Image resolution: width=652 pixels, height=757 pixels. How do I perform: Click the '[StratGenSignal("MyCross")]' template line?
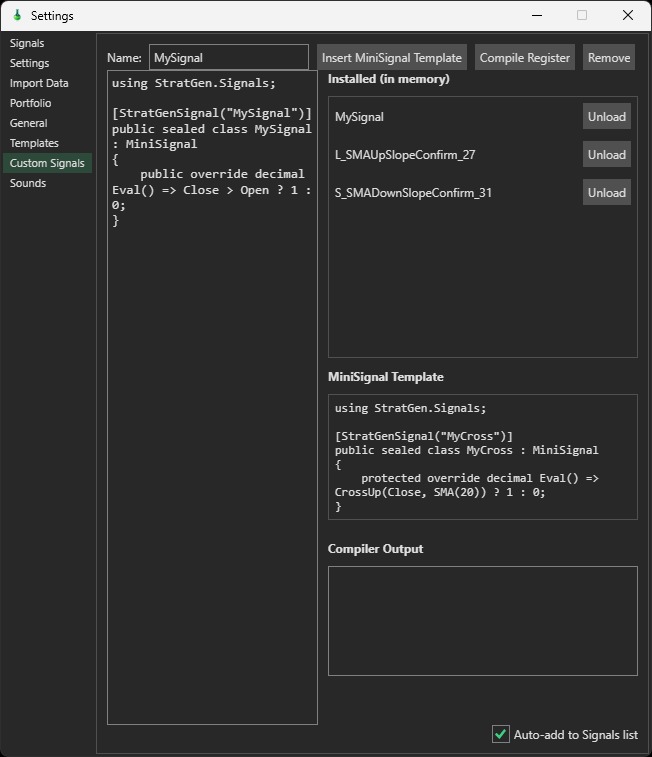pos(424,436)
